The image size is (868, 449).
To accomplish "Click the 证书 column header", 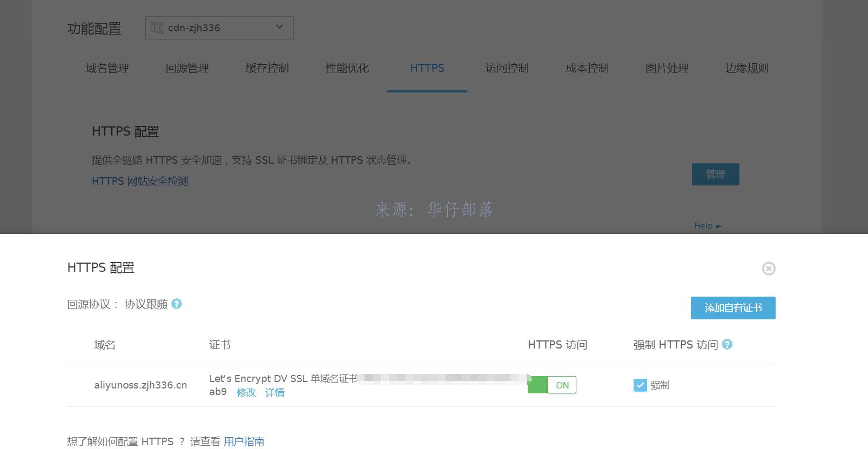I will [220, 345].
